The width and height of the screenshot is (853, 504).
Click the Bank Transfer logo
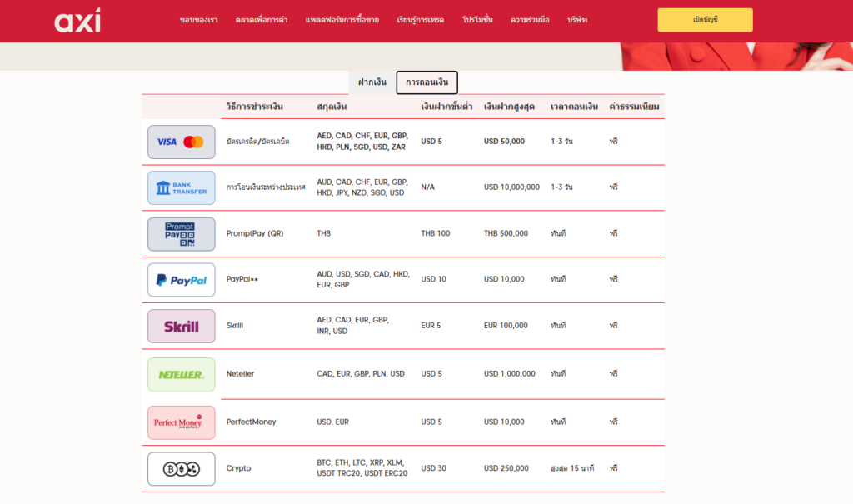(181, 187)
